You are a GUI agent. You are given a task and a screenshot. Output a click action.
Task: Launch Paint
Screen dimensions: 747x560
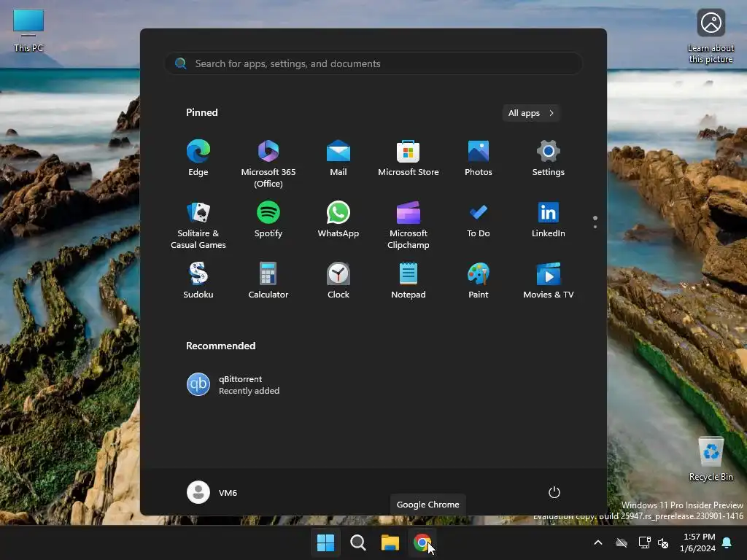pyautogui.click(x=479, y=281)
